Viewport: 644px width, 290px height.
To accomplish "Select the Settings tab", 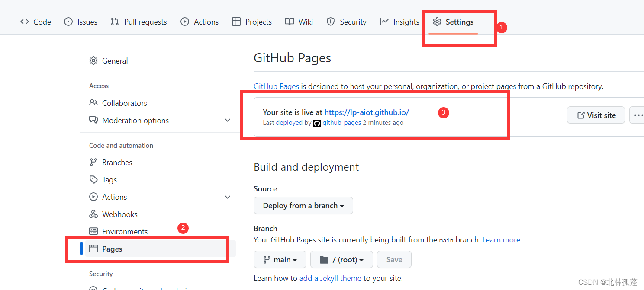I will point(453,22).
